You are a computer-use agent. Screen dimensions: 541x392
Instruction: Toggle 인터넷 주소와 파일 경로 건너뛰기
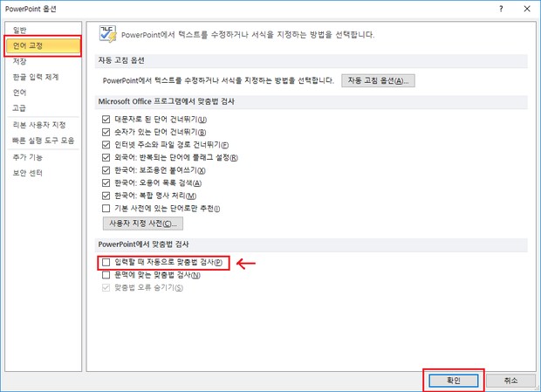pyautogui.click(x=106, y=145)
